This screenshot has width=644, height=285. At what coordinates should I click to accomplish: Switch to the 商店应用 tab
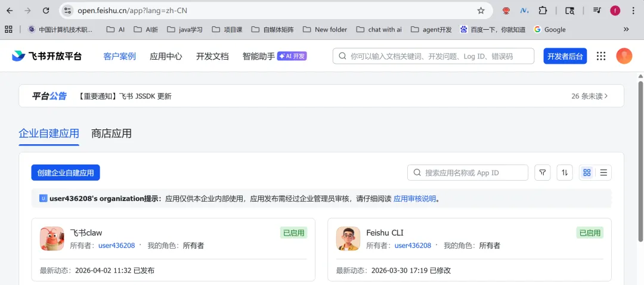point(112,134)
